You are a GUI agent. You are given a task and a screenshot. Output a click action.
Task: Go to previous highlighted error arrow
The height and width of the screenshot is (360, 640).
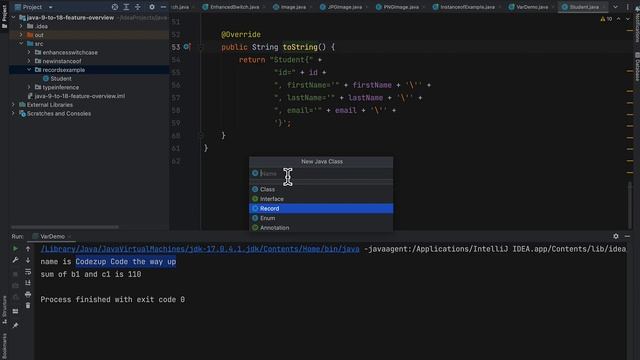point(619,19)
